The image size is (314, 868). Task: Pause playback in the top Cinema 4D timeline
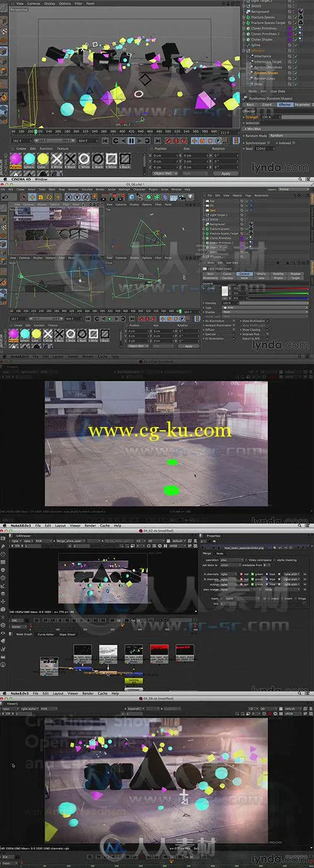click(131, 140)
